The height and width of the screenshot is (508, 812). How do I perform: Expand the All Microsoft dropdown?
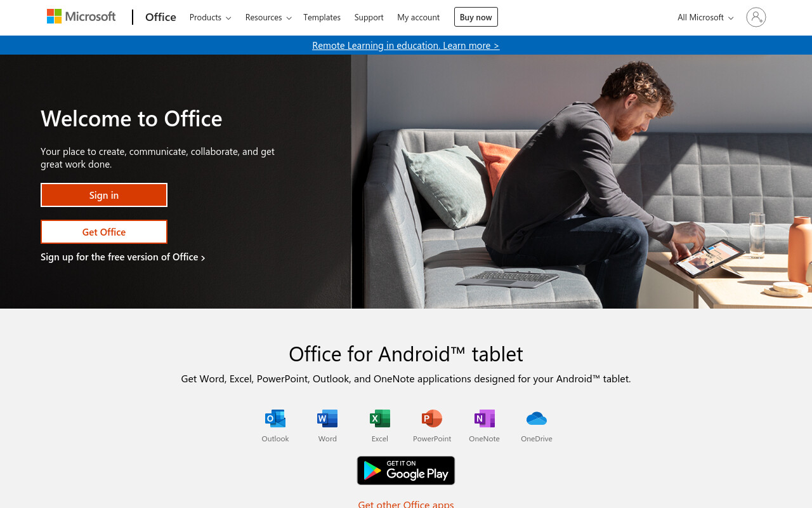(x=705, y=17)
